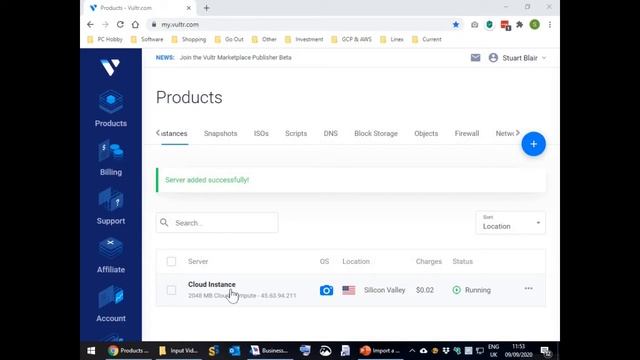Click the green Running status icon
Screen dimensions: 640x360
(x=456, y=290)
